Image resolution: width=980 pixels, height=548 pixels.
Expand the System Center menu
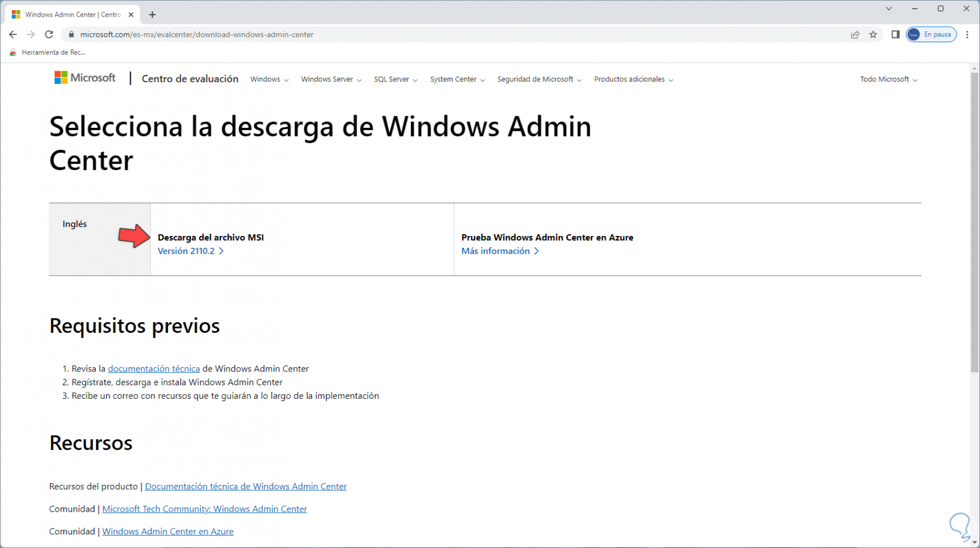pyautogui.click(x=457, y=79)
